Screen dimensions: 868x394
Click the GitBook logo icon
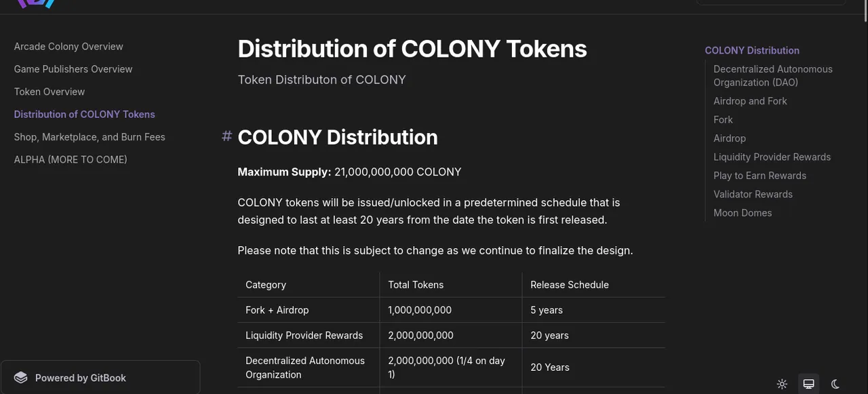point(21,378)
